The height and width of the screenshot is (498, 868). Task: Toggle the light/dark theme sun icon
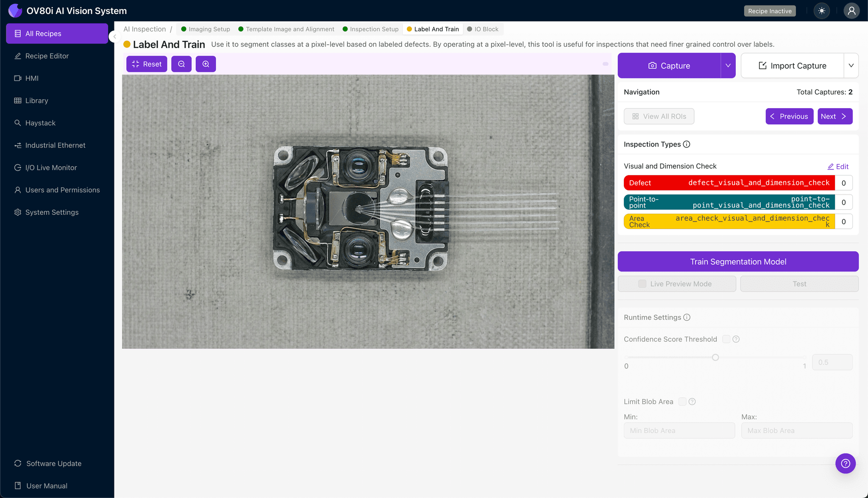821,11
